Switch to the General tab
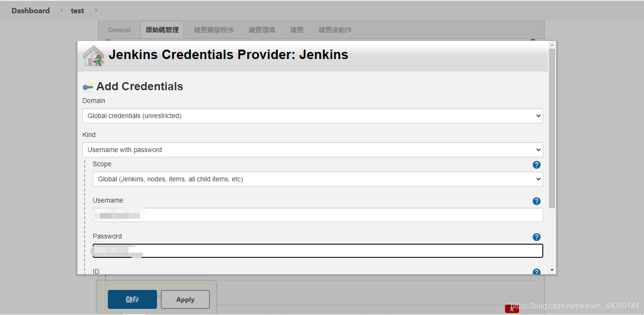This screenshot has height=315, width=644. (x=119, y=30)
